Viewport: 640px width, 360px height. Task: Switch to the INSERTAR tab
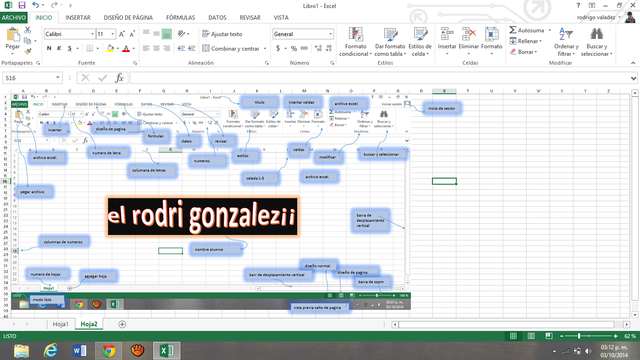78,18
